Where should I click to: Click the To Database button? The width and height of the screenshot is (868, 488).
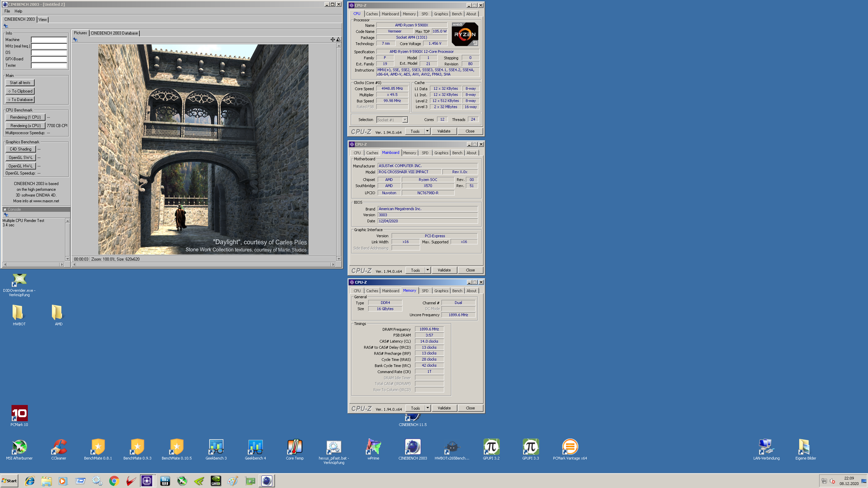(20, 100)
